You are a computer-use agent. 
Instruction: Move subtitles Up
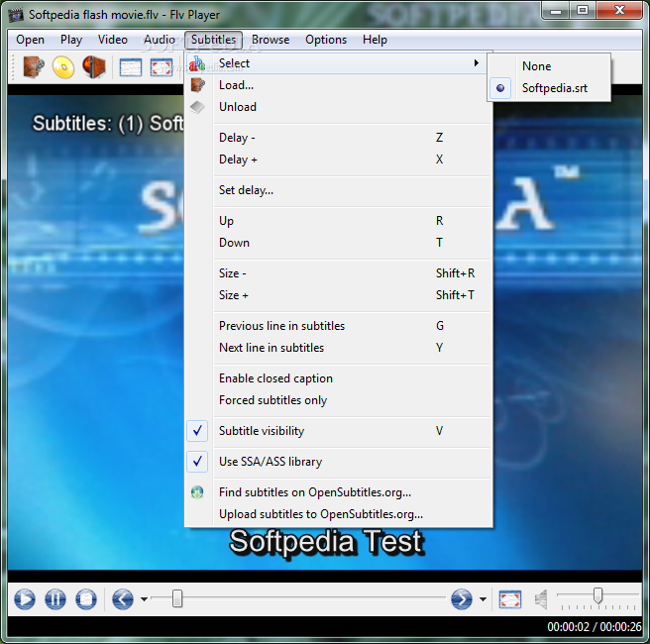coord(338,221)
